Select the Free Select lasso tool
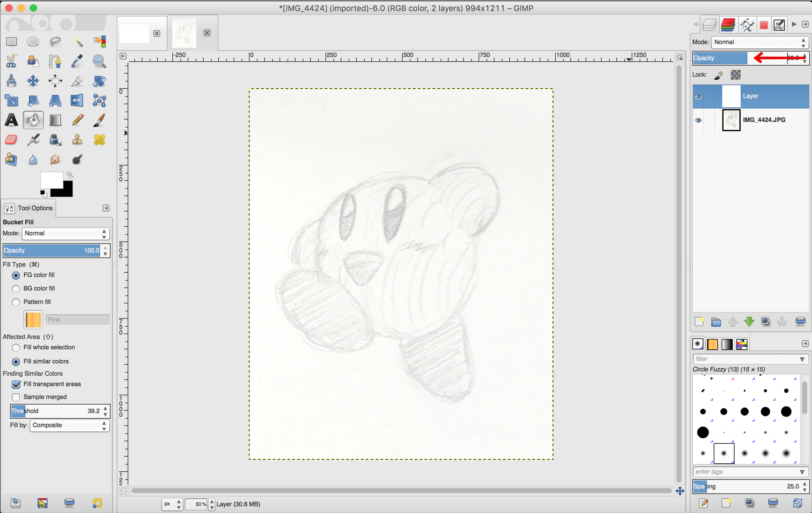This screenshot has height=513, width=812. click(x=55, y=41)
